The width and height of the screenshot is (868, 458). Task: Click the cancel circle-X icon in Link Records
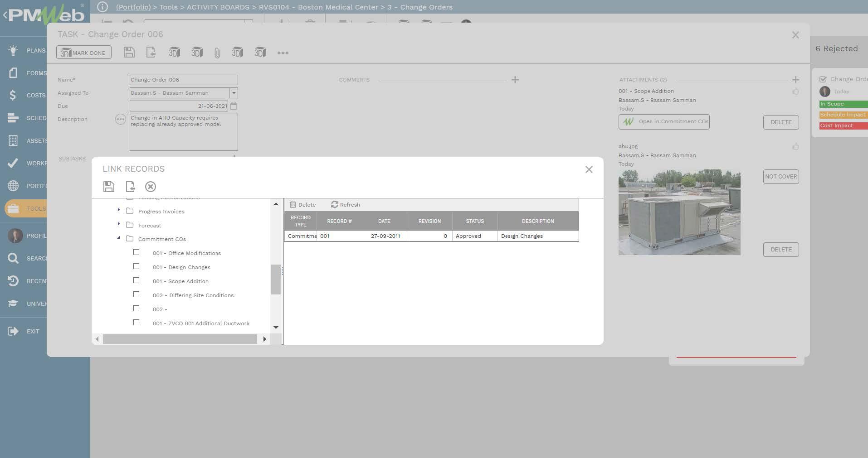pos(151,187)
